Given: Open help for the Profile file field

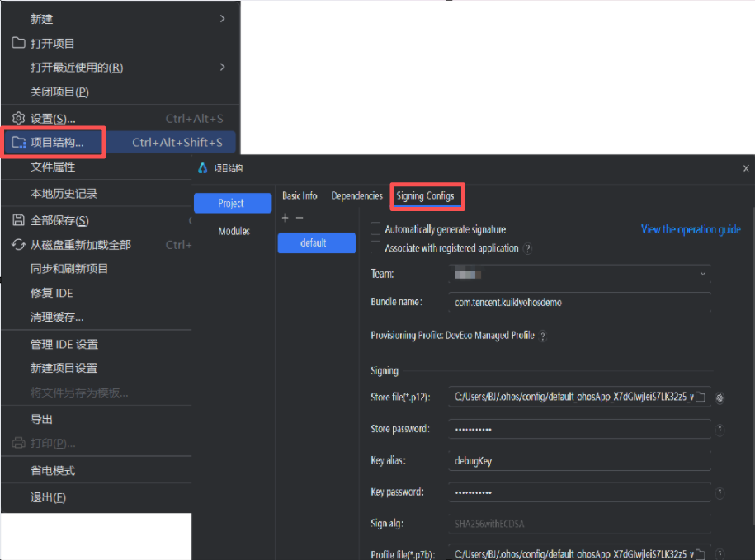Looking at the screenshot, I should [x=720, y=554].
